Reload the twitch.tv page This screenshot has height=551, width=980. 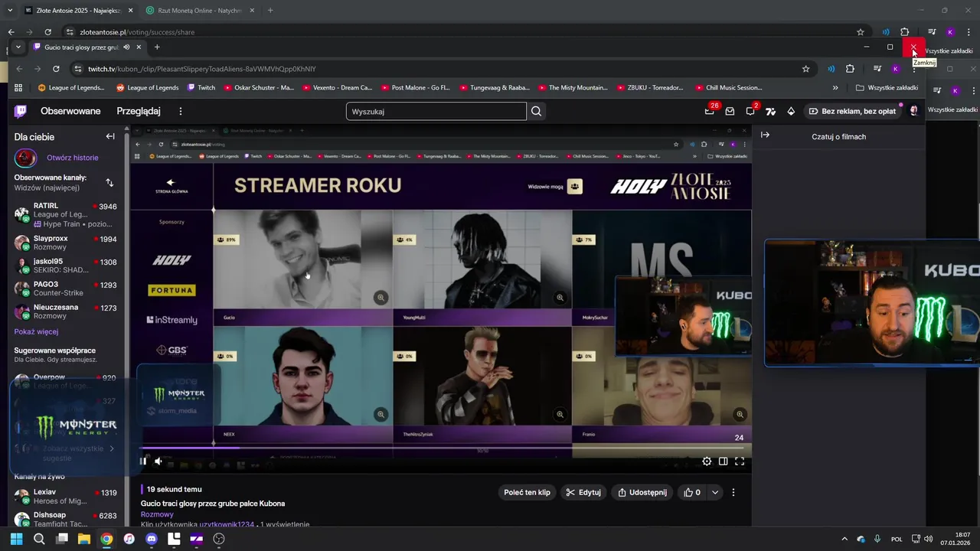(x=56, y=69)
